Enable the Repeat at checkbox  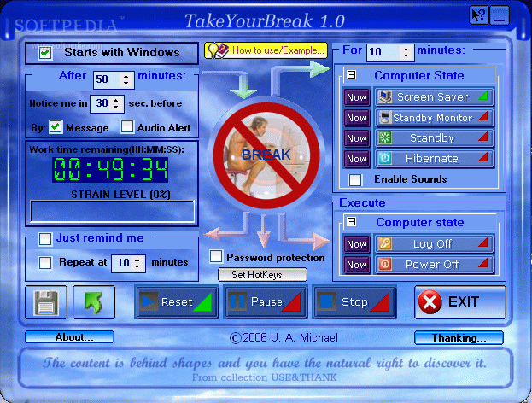click(45, 263)
